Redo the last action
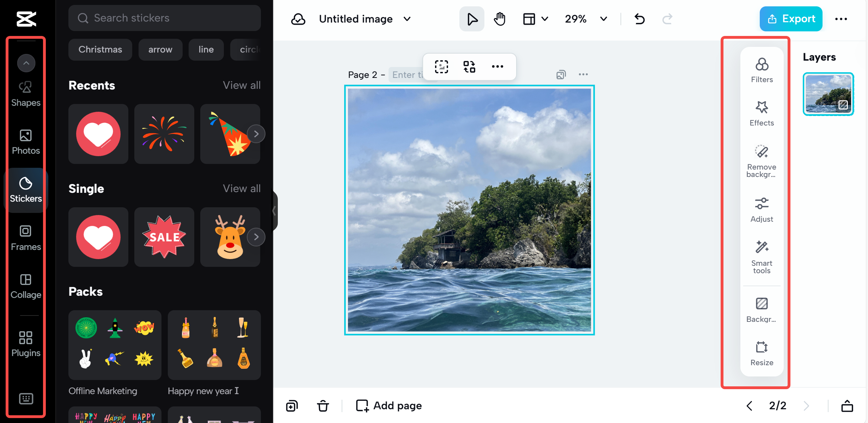The width and height of the screenshot is (868, 423). 667,19
